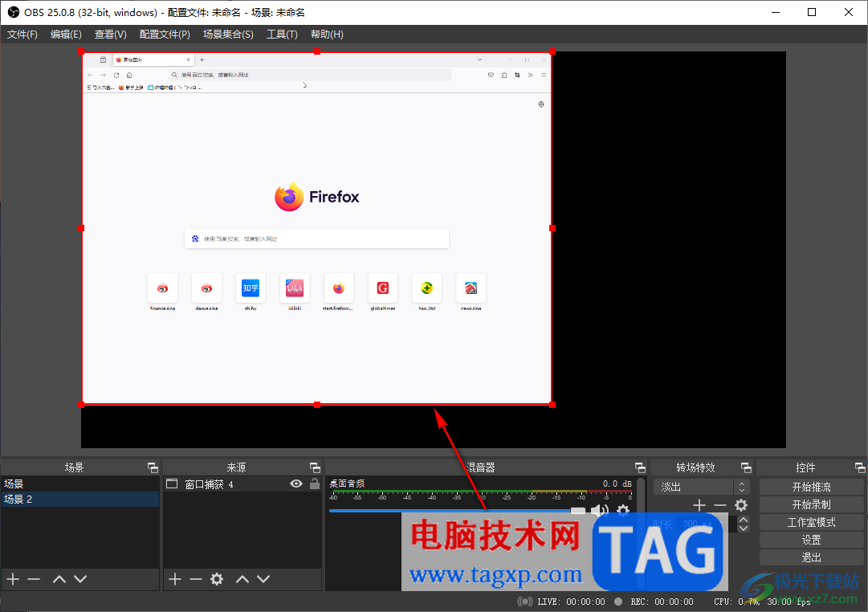The height and width of the screenshot is (612, 868).
Task: Click the search box in Firefox preview
Action: pyautogui.click(x=316, y=239)
